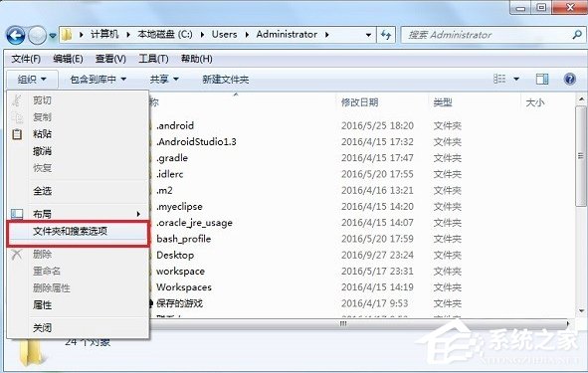This screenshot has width=588, height=373.
Task: Select the .AndroidStudio1.3 folder
Action: [x=196, y=141]
